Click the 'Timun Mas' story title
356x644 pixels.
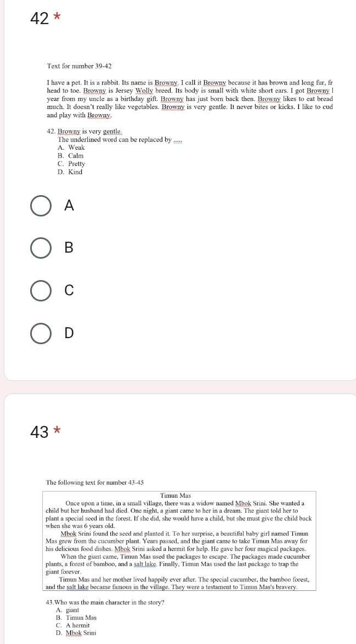tap(176, 495)
